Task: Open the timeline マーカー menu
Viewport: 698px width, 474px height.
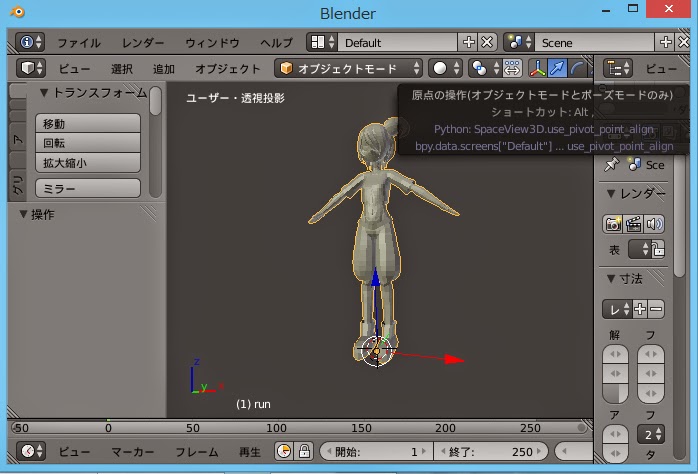Action: pyautogui.click(x=133, y=452)
